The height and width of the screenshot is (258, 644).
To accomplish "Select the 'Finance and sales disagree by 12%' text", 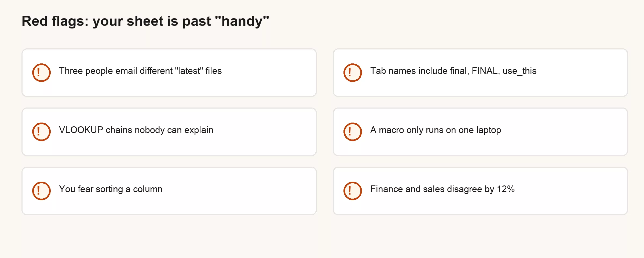I will [x=442, y=189].
